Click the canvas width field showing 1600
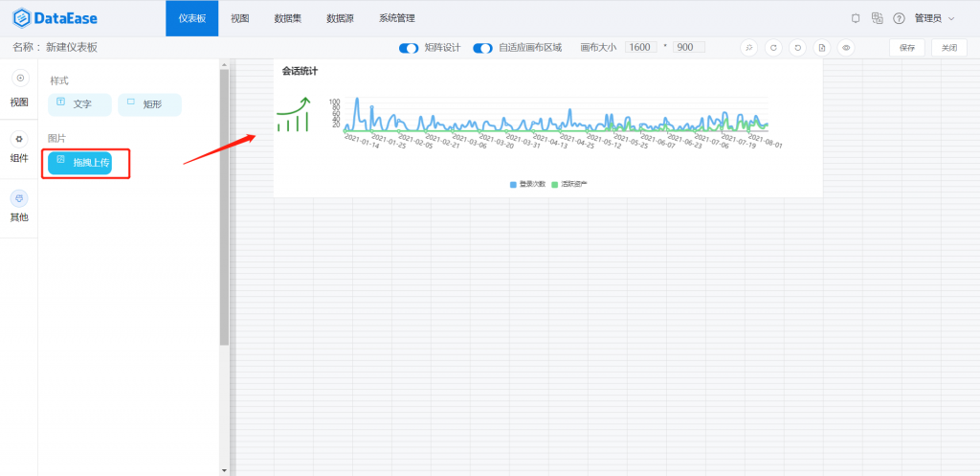Viewport: 980px width, 476px height. (640, 47)
